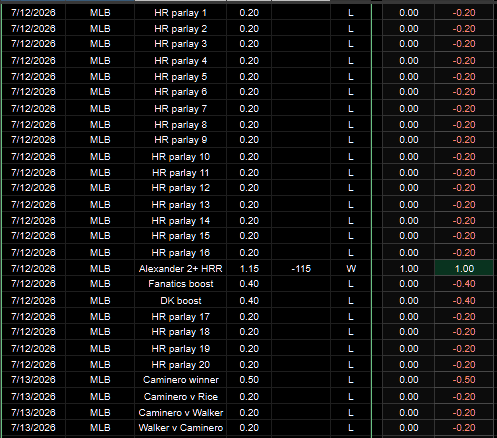Image resolution: width=497 pixels, height=438 pixels.
Task: Click the 'Caminero winner' cell
Action: pos(180,380)
